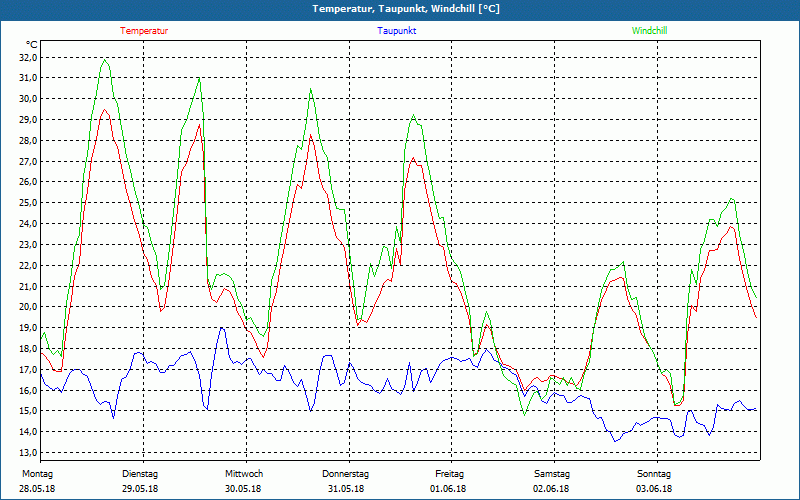The height and width of the screenshot is (500, 800).
Task: Select the Dienstag day label
Action: [x=140, y=474]
